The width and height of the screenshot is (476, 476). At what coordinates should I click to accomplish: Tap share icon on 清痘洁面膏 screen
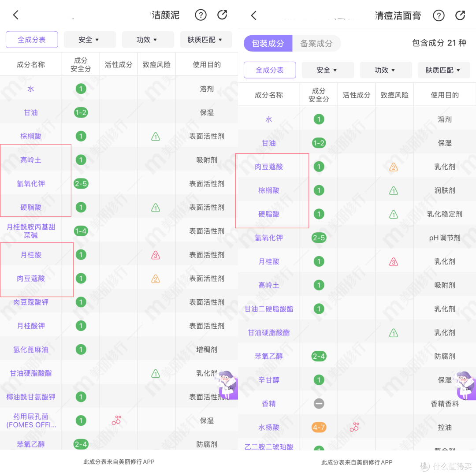pyautogui.click(x=460, y=15)
